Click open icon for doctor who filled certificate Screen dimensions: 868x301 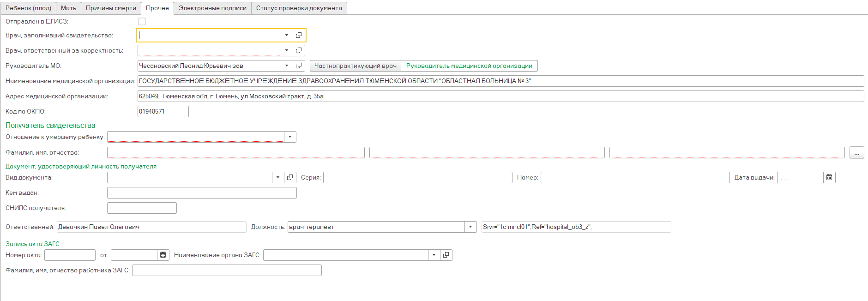pos(299,36)
